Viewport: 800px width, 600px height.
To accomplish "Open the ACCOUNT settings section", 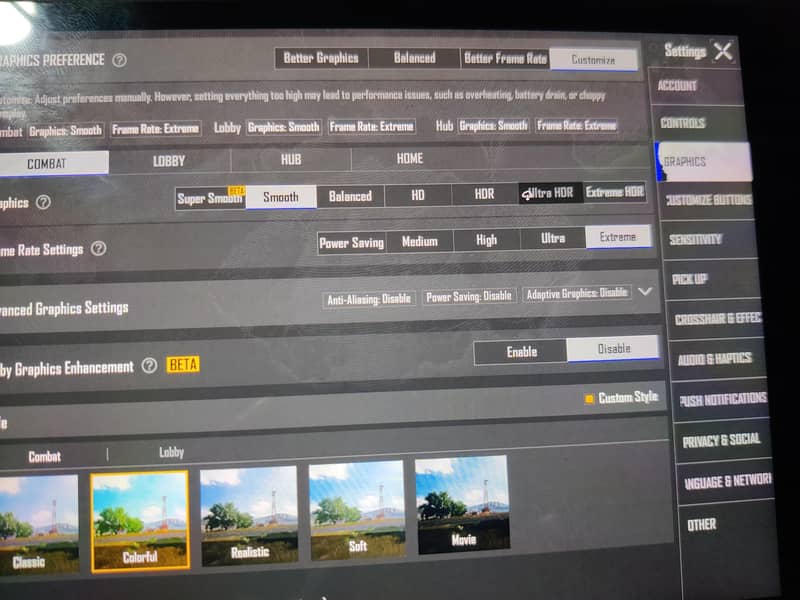I will [x=696, y=86].
